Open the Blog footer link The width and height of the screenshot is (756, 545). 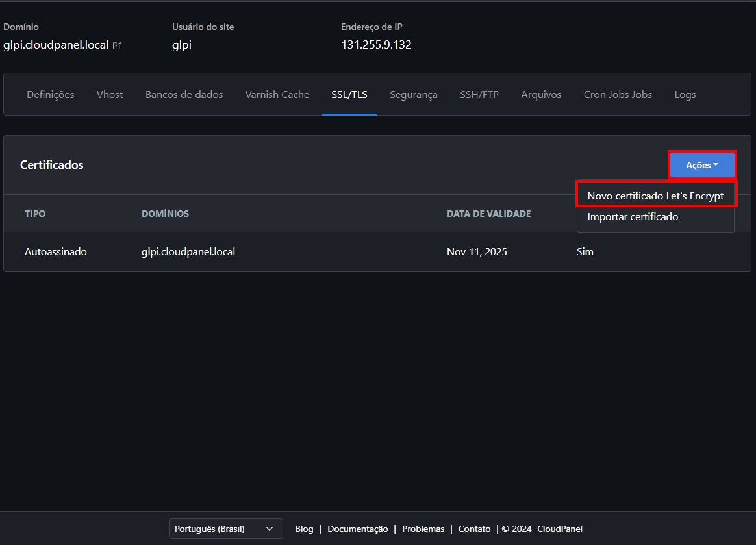tap(304, 529)
